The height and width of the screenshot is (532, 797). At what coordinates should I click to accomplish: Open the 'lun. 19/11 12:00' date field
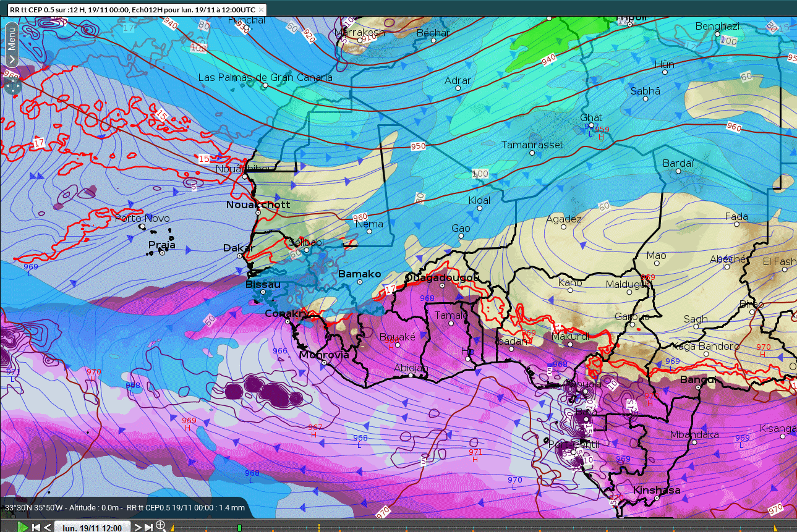click(x=93, y=526)
